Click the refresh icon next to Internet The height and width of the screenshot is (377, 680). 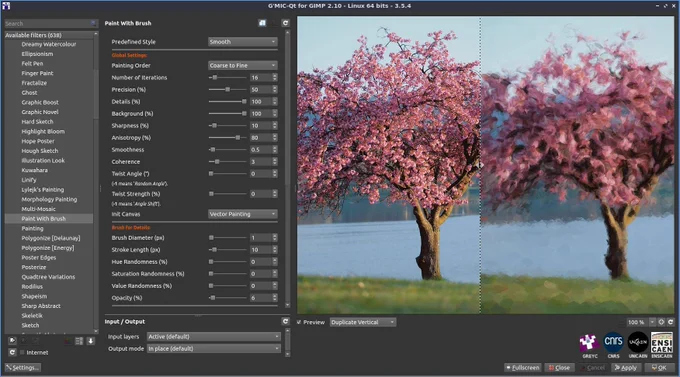(x=12, y=352)
